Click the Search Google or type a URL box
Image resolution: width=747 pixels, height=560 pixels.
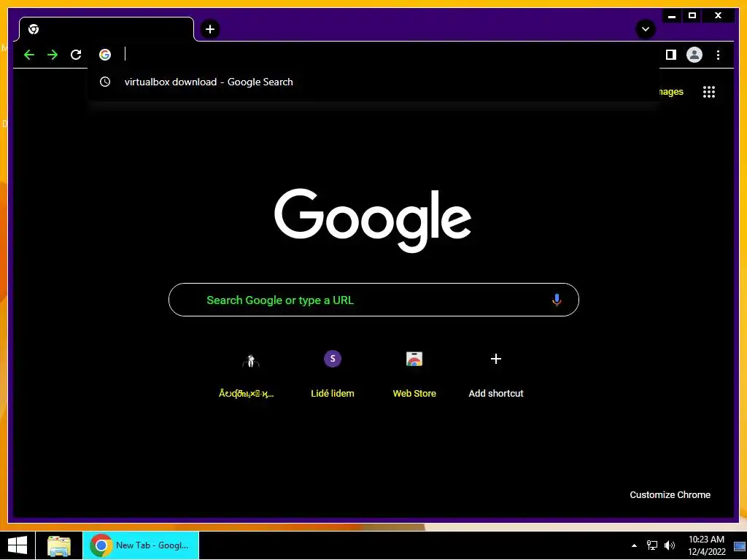click(x=373, y=300)
